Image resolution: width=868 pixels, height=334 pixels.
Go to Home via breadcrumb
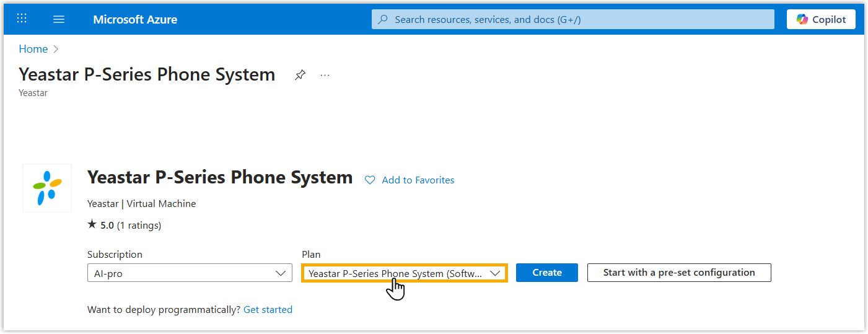(x=33, y=49)
